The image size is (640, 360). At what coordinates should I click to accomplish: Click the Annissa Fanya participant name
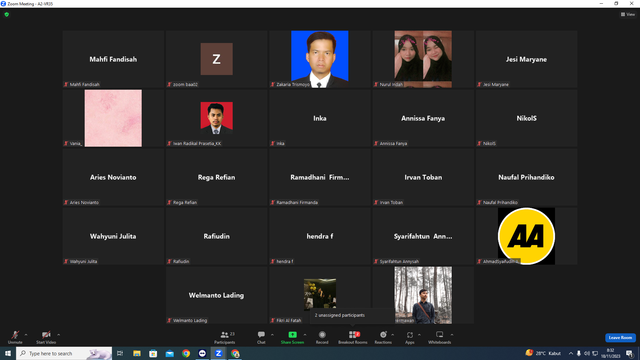tap(423, 118)
